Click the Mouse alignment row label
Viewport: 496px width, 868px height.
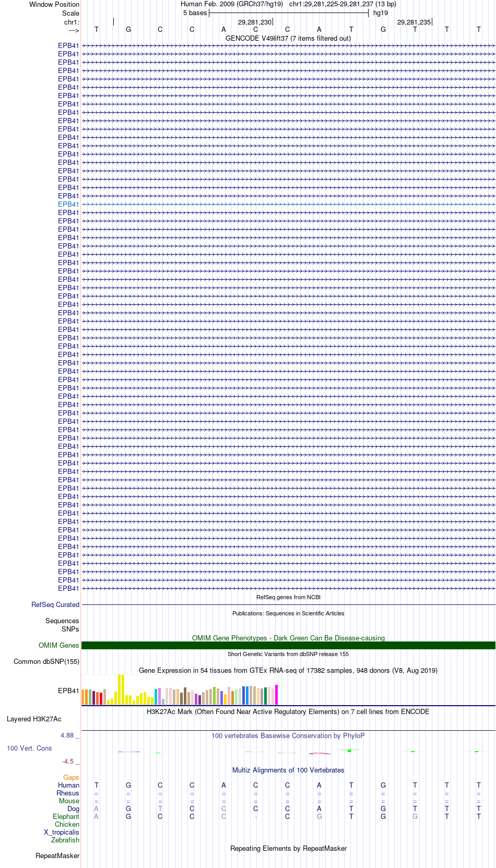click(x=69, y=801)
